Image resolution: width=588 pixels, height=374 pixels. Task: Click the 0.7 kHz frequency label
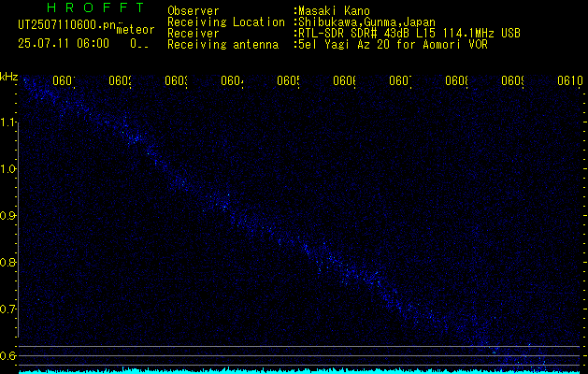tap(7, 309)
